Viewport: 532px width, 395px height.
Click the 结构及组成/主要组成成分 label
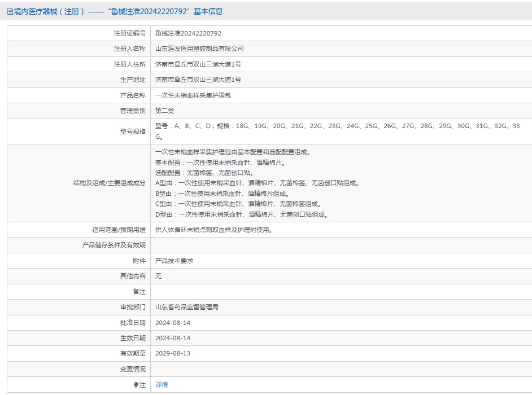pos(109,183)
